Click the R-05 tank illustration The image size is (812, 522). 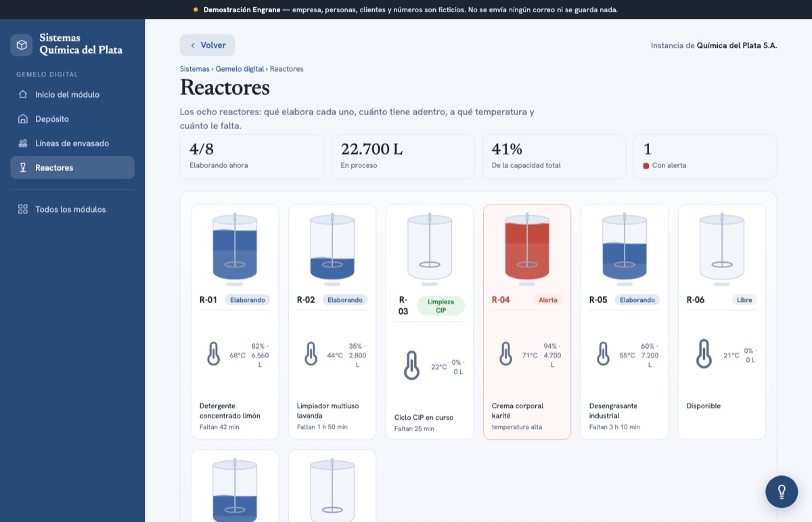click(625, 248)
